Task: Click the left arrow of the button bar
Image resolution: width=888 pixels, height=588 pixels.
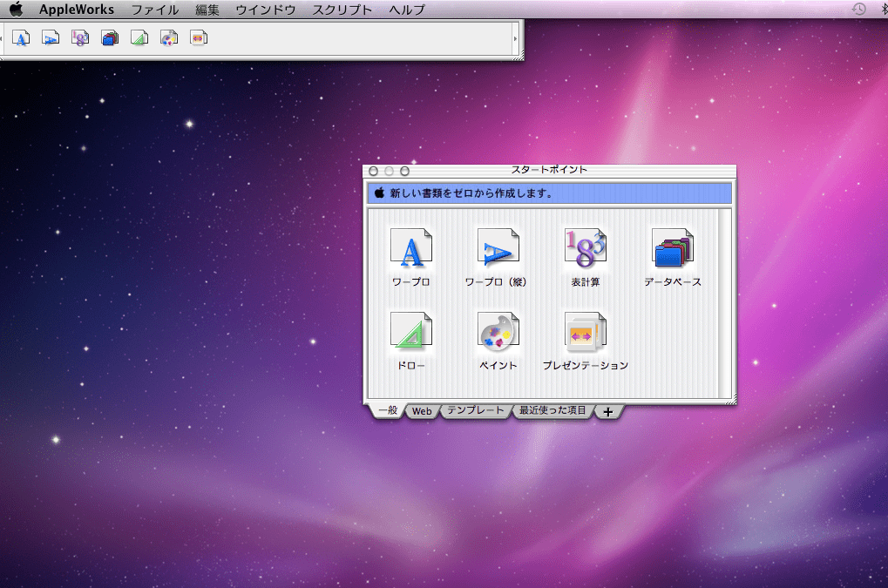Action: coord(1,38)
